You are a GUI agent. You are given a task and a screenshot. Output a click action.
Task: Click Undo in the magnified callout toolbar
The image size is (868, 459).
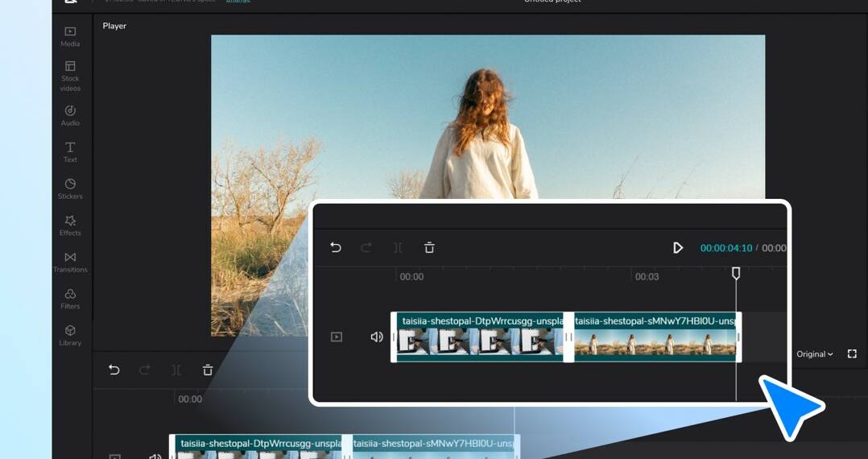(x=336, y=247)
